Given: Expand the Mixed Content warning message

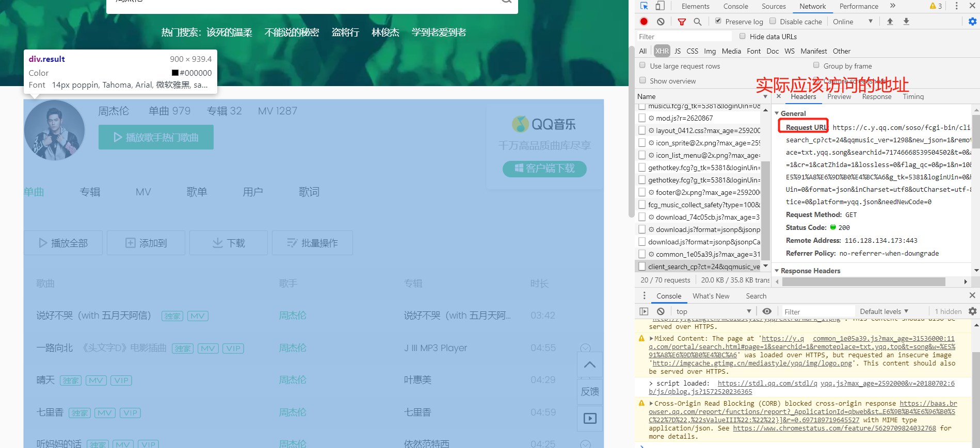Looking at the screenshot, I should click(651, 339).
